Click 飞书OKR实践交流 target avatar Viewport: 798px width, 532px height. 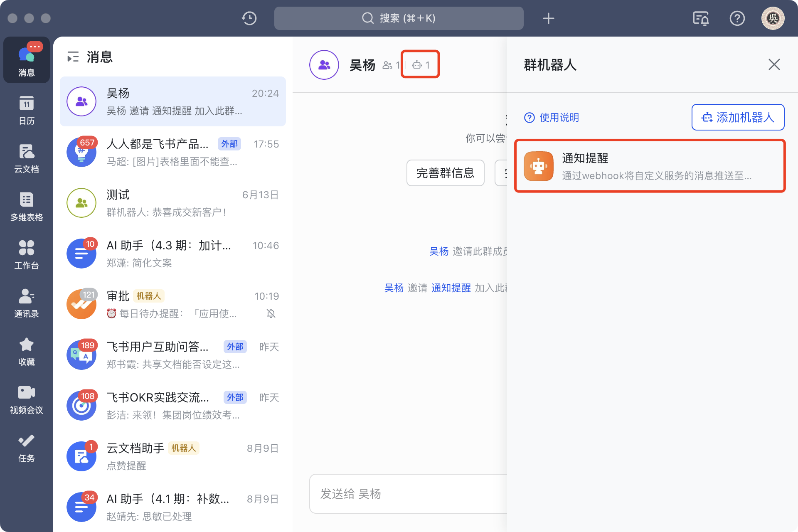(81, 406)
